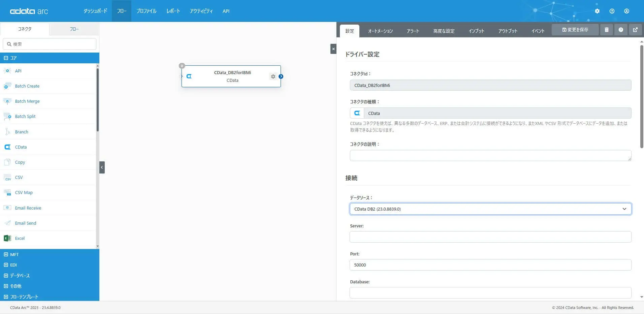The height and width of the screenshot is (314, 644).
Task: Select the Excel connector icon
Action: 7,238
